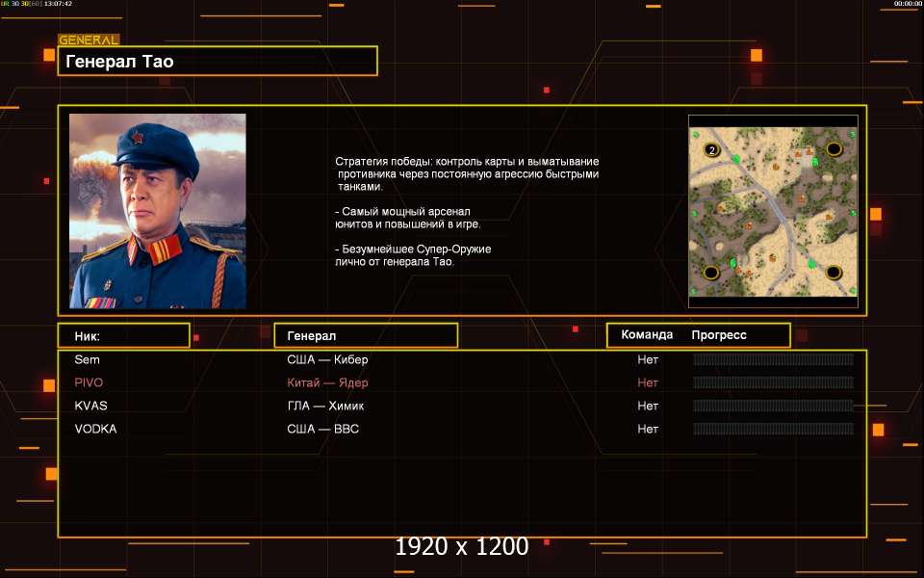The image size is (924, 578).
Task: Click the Стратегия победы description text
Action: coord(468,174)
